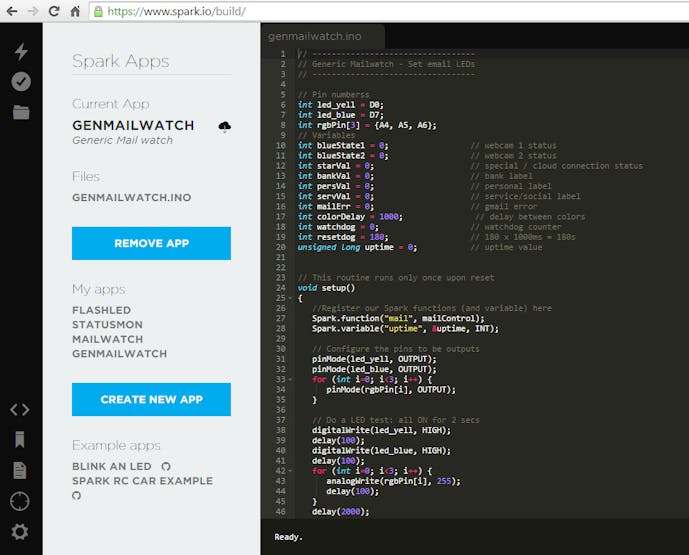The height and width of the screenshot is (555, 689).
Task: Open the Code view angle-brackets icon
Action: [x=20, y=410]
